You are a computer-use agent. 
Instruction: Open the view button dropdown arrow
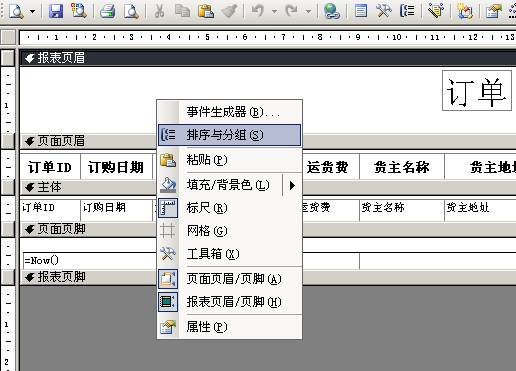pos(32,11)
